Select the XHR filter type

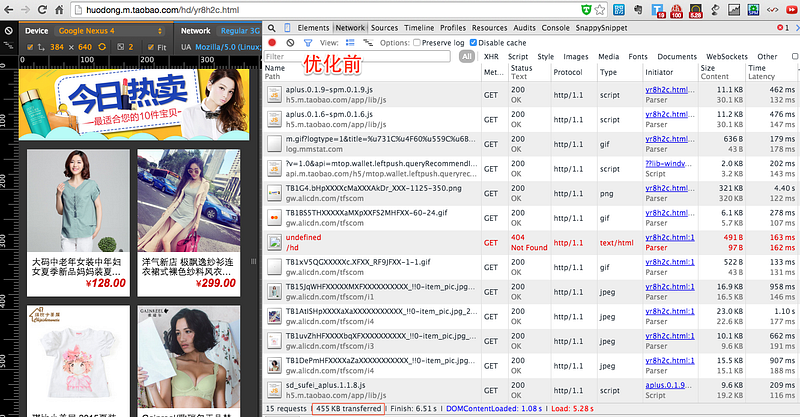click(491, 57)
